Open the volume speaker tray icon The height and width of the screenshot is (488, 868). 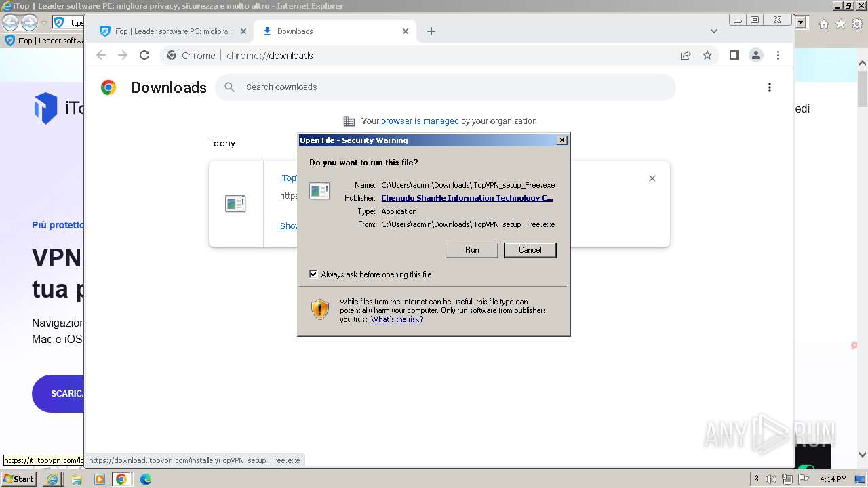tap(771, 479)
